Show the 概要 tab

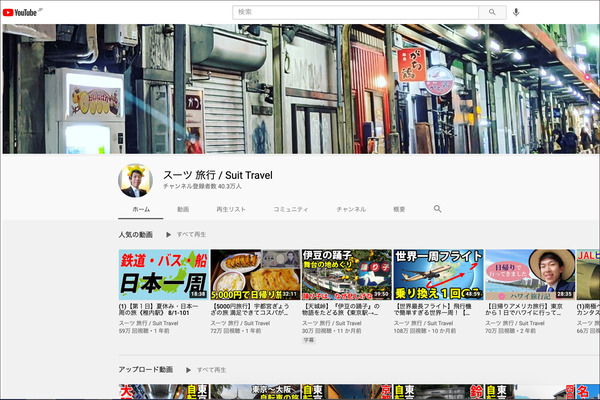[x=399, y=209]
